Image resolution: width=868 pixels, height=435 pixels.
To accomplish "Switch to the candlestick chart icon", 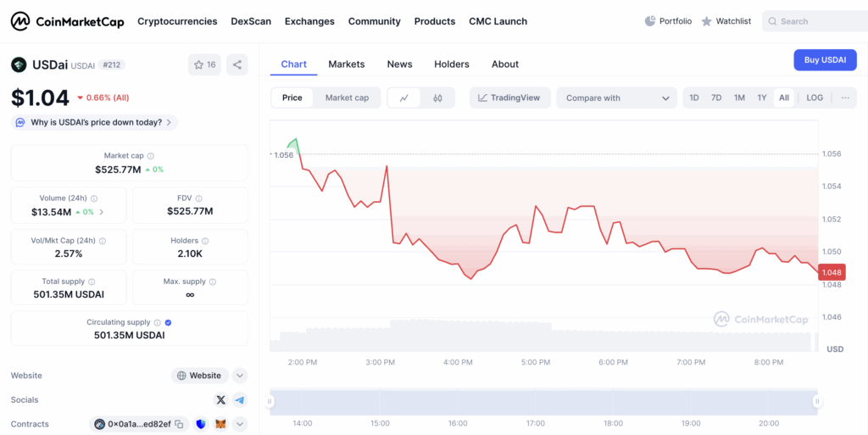I will pos(437,98).
